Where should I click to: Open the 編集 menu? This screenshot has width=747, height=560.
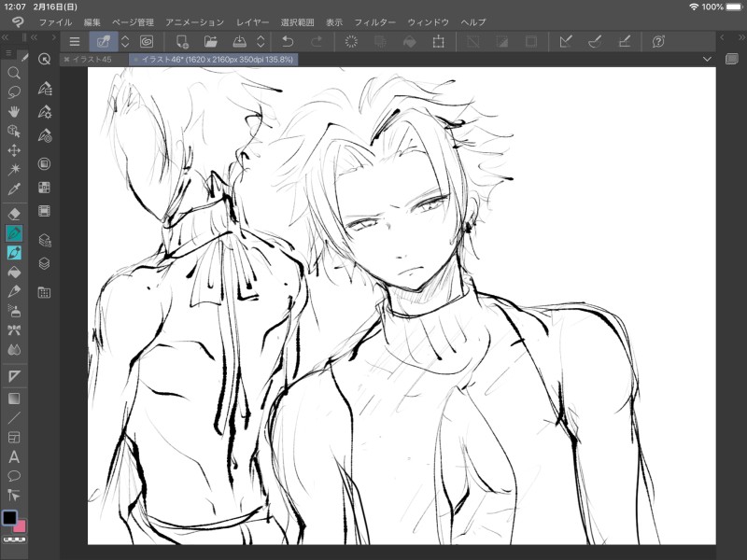pos(92,21)
